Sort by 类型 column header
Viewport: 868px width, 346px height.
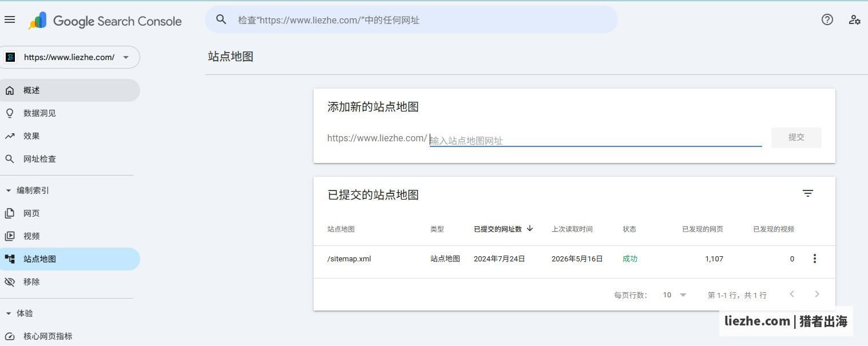437,229
